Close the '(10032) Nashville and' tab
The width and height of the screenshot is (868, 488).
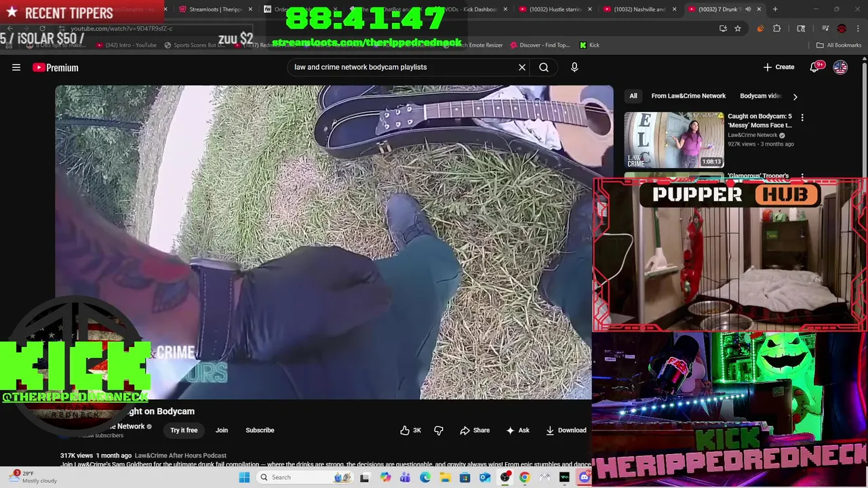click(674, 9)
